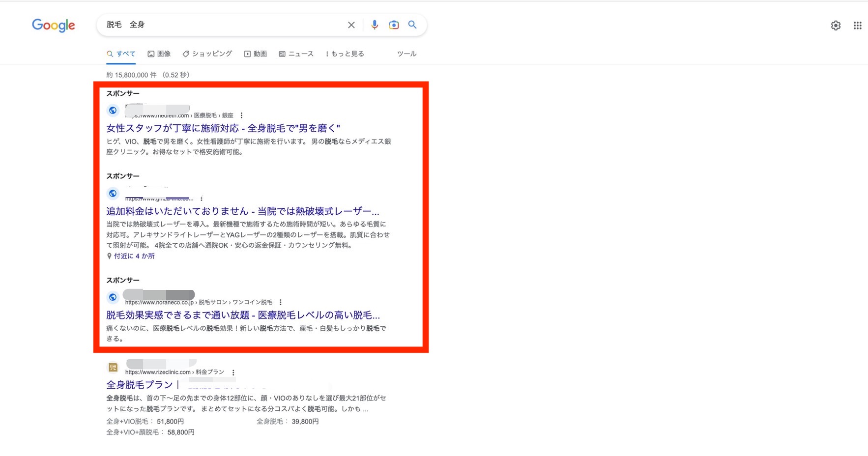
Task: Open Google apps grid icon
Action: [857, 26]
